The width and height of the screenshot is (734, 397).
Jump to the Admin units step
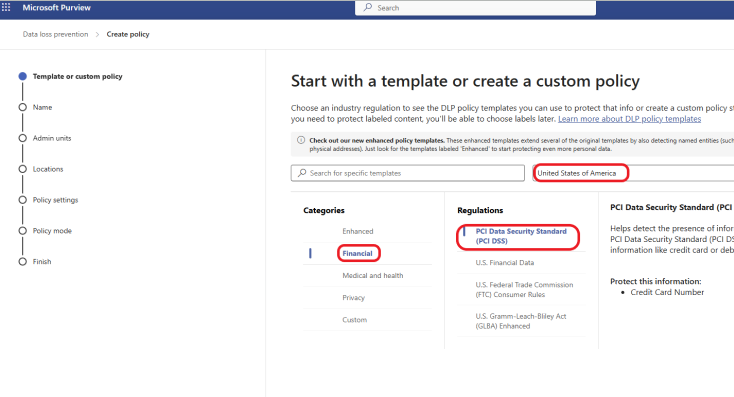[x=52, y=138]
